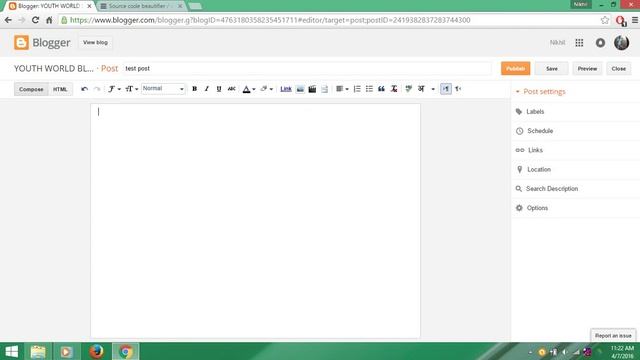
Task: Open the font size dropdown
Action: click(x=131, y=89)
